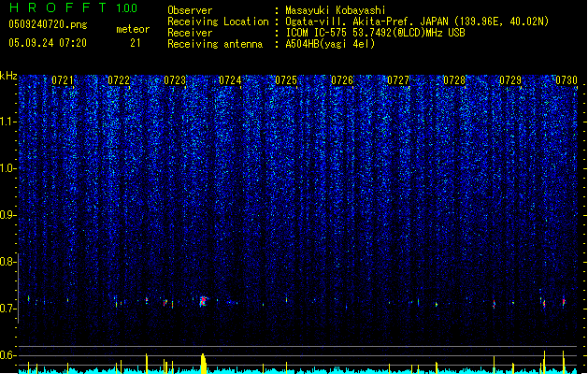Click the 0728 time marker
The width and height of the screenshot is (588, 374).
pos(454,80)
